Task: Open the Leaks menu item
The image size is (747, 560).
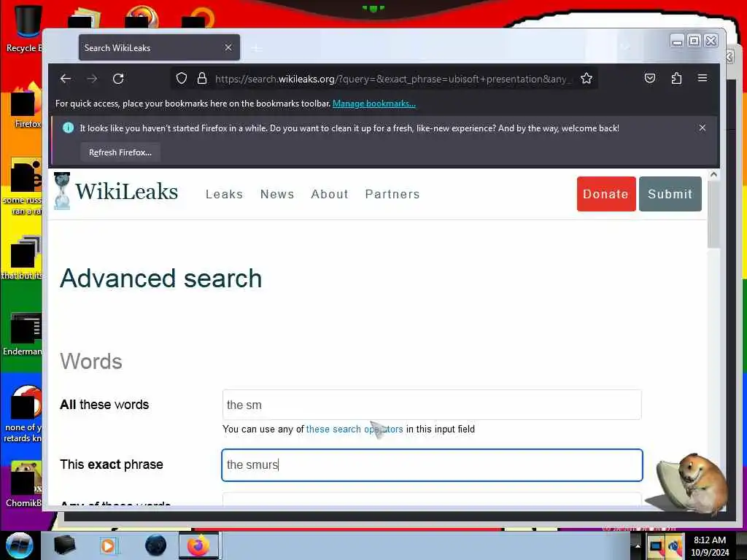Action: tap(225, 194)
